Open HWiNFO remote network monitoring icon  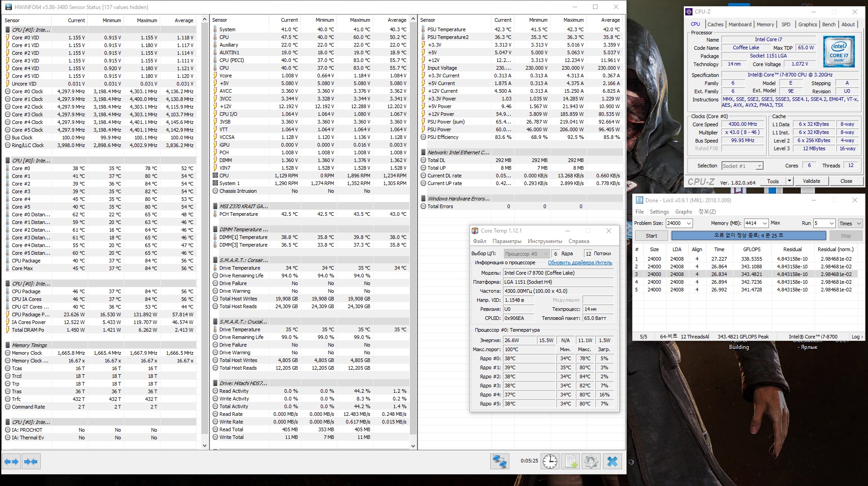(x=500, y=462)
